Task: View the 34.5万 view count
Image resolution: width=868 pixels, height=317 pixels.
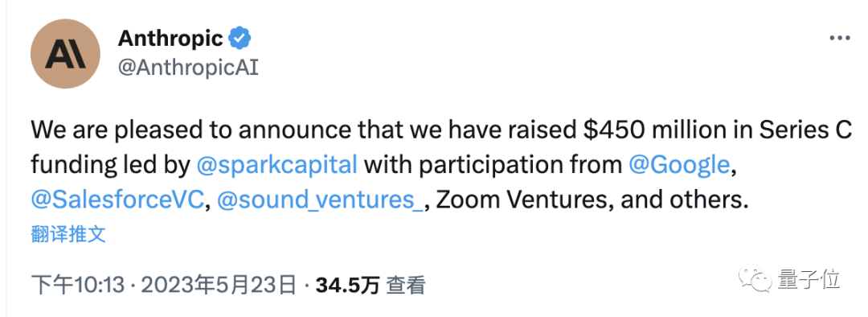Action: (x=348, y=286)
